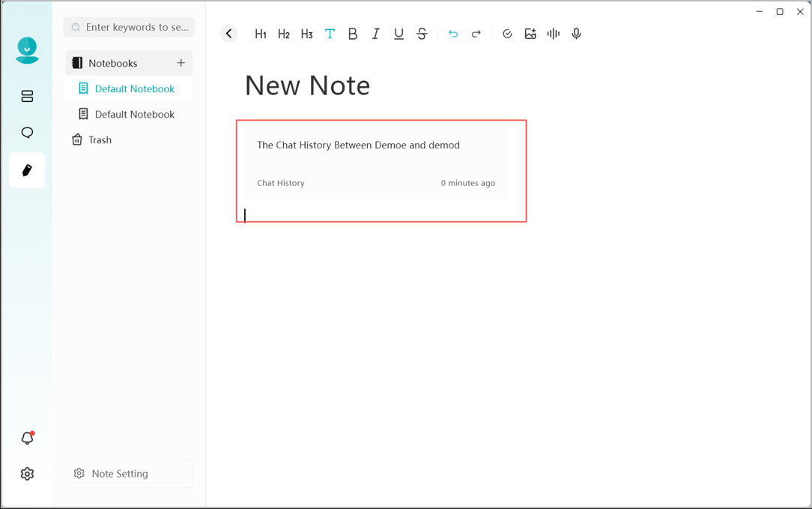Insert an image into the note
This screenshot has width=812, height=509.
[530, 34]
